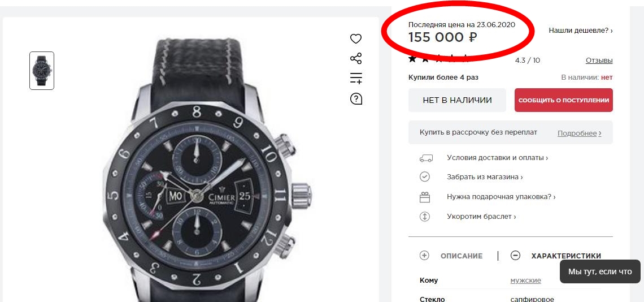Click the bracelet shortening icon
Screen dimensions: 644x302
(x=425, y=217)
